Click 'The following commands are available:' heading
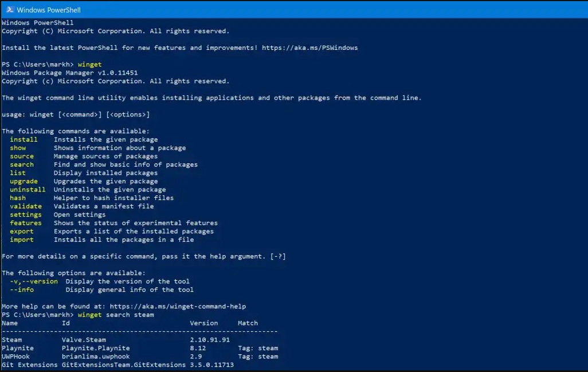 click(76, 131)
